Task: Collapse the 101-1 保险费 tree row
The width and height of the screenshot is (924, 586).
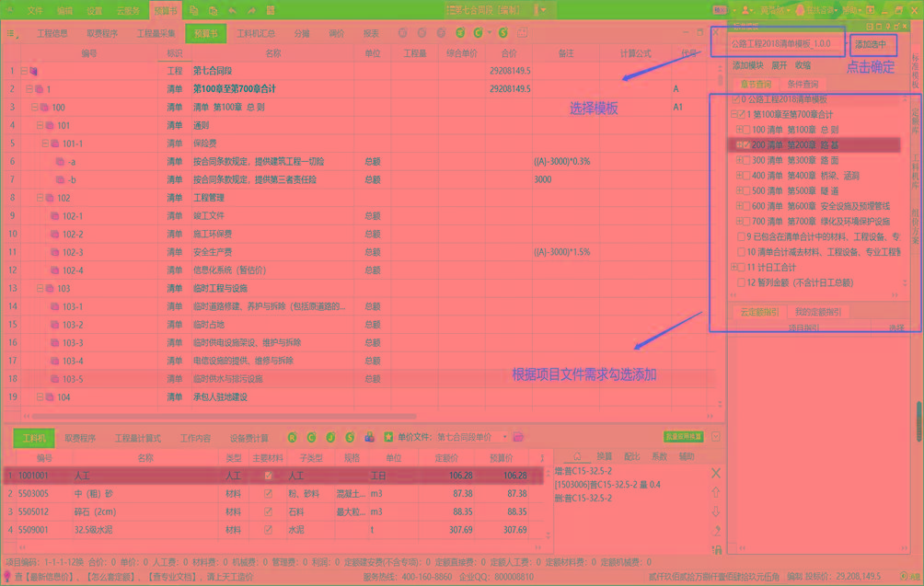Action: 45,144
